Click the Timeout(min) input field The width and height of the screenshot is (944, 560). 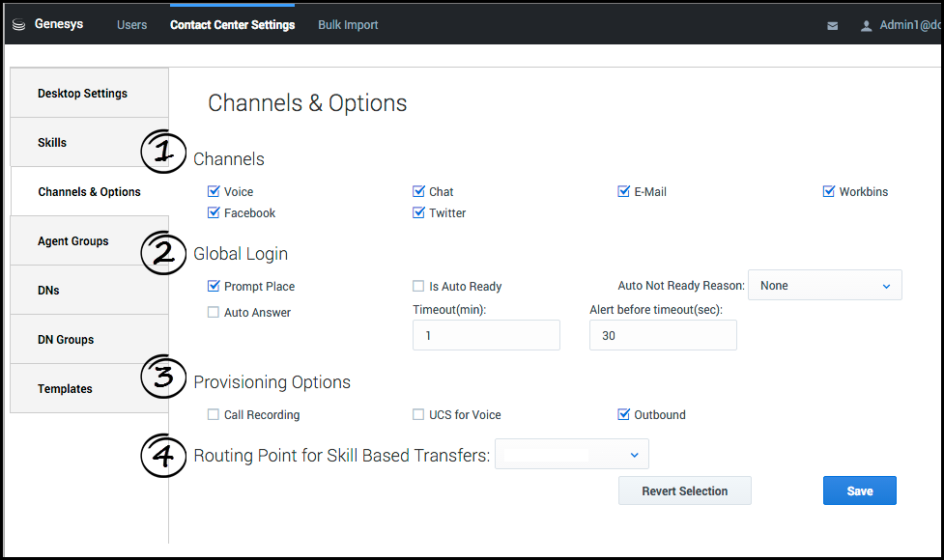(486, 336)
